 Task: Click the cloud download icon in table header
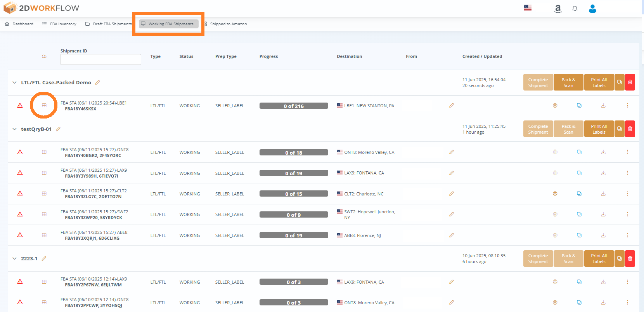(44, 57)
